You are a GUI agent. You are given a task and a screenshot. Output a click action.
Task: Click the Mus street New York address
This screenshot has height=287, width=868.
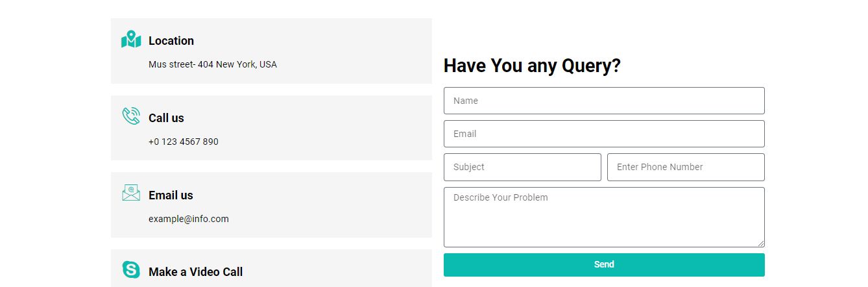tap(213, 64)
